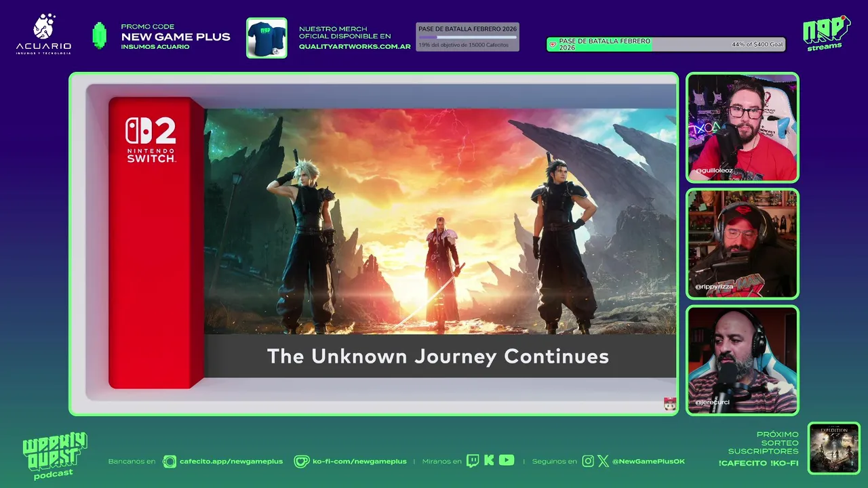Click the "!CAFECITO !KO-FI" commands text
Viewport: 868px width, 488px height.
coord(758,463)
